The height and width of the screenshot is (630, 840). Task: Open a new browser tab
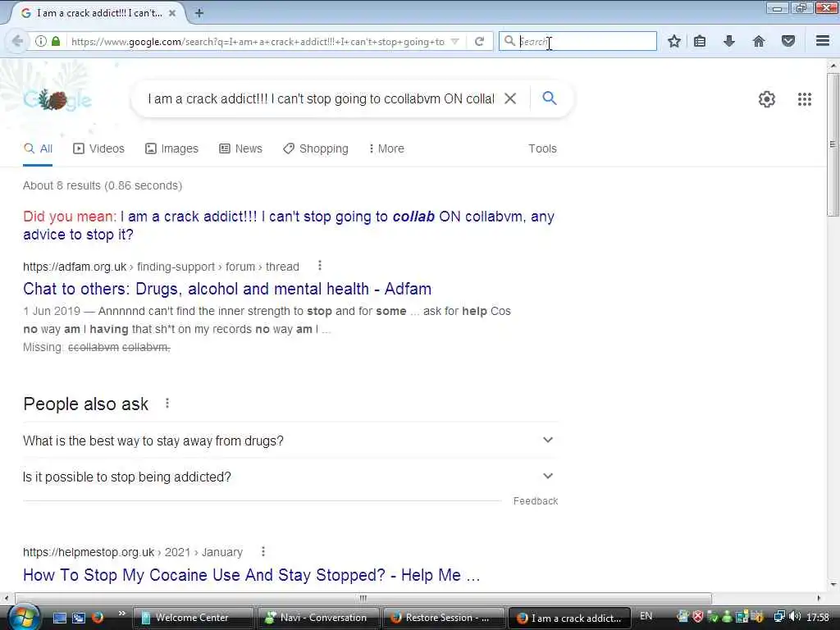[199, 13]
